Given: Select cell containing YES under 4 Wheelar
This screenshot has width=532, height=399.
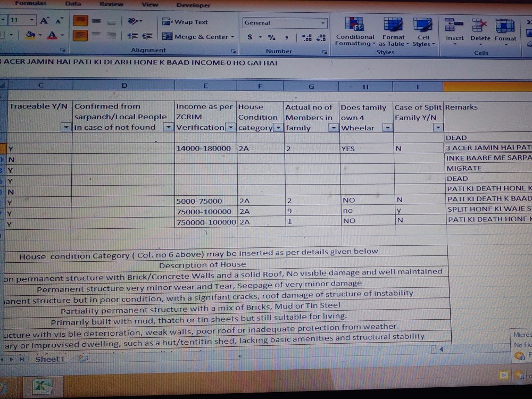Looking at the screenshot, I should click(x=367, y=148).
